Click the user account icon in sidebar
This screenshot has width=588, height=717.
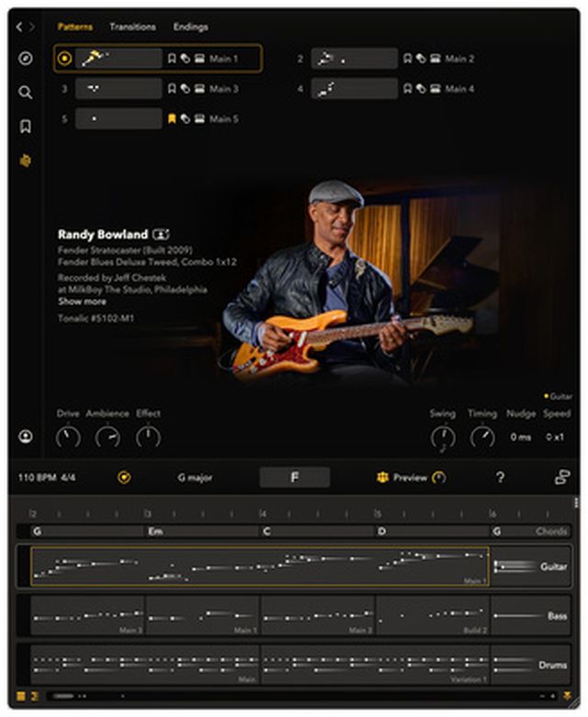point(25,437)
